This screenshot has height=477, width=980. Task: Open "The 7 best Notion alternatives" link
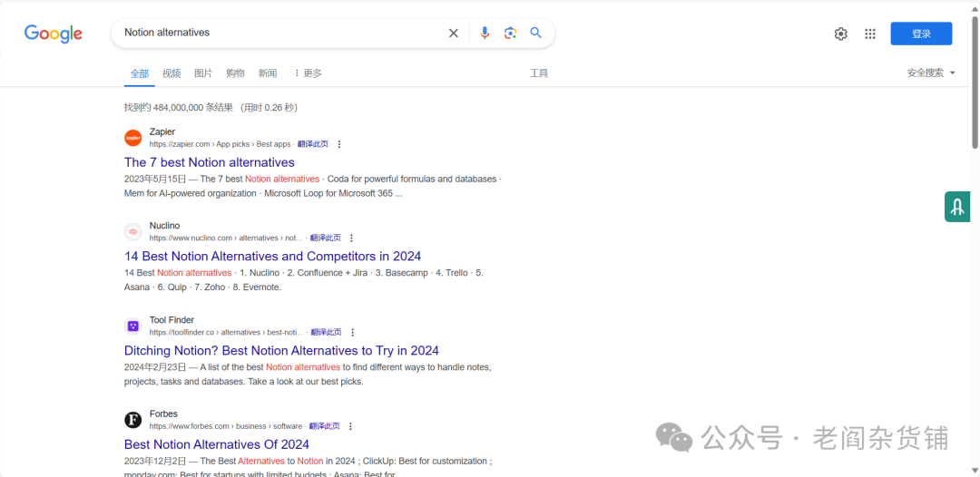click(210, 162)
